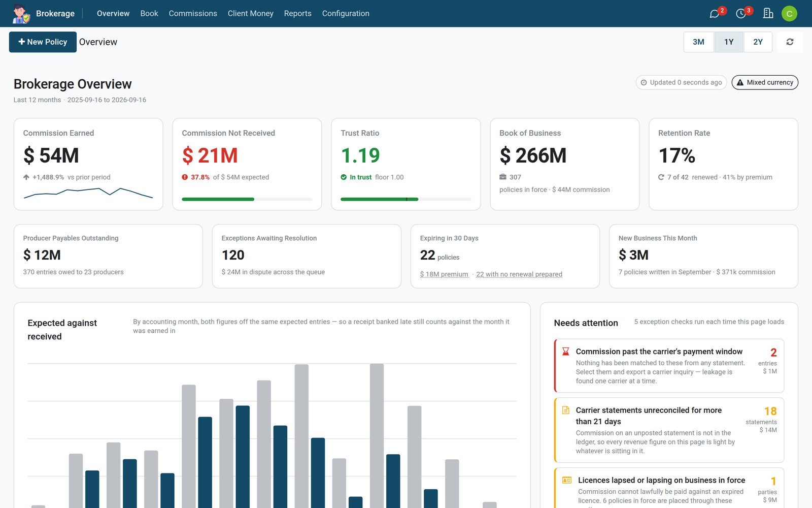
Task: Open the Book of Business card
Action: tap(565, 164)
